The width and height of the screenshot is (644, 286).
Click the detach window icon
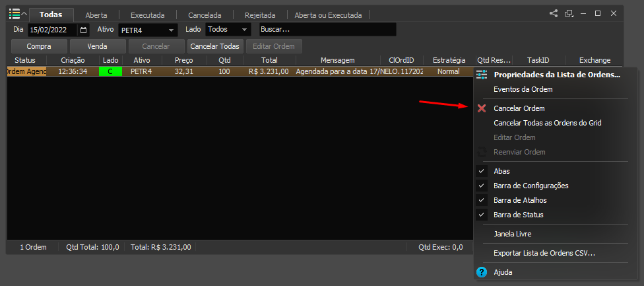(569, 13)
